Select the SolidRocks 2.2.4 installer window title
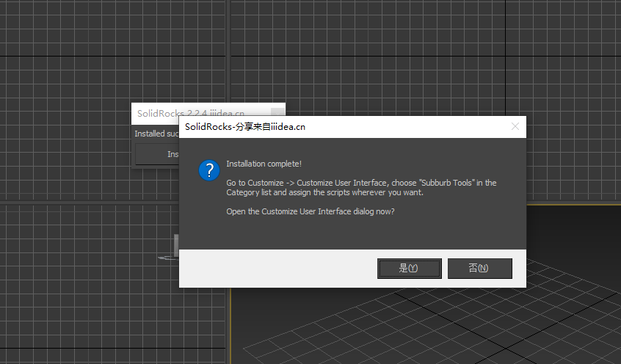 (x=191, y=113)
